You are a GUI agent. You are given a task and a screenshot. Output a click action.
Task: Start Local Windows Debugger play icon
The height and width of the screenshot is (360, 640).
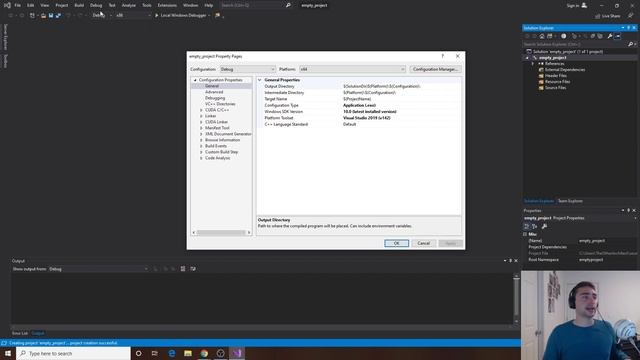pyautogui.click(x=156, y=16)
